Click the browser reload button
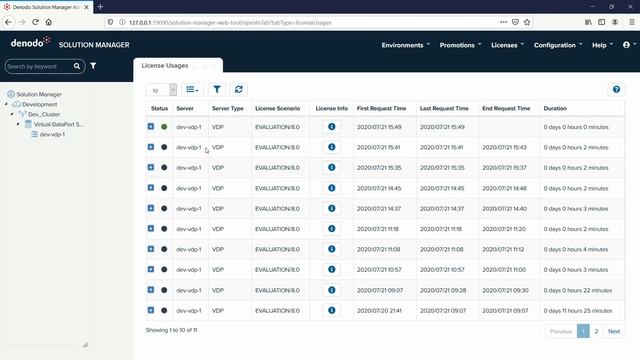The image size is (640, 360). pyautogui.click(x=36, y=22)
